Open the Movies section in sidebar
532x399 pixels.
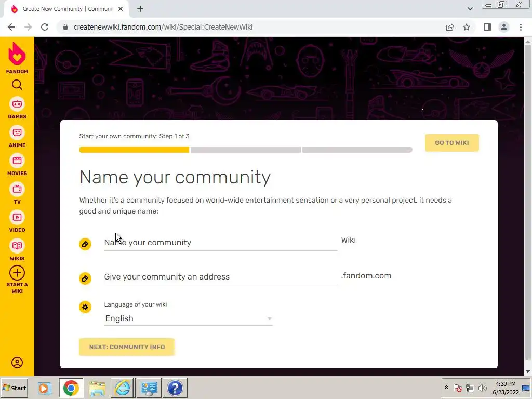[x=17, y=165]
